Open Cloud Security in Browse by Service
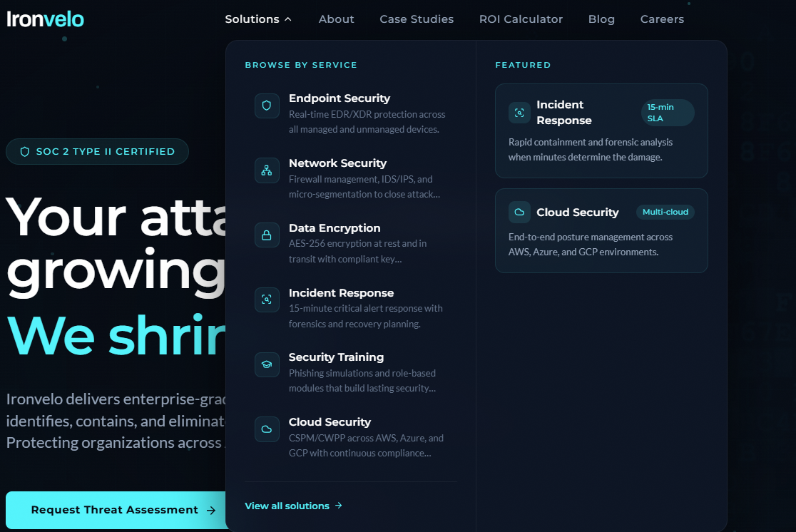This screenshot has height=532, width=796. click(x=351, y=438)
